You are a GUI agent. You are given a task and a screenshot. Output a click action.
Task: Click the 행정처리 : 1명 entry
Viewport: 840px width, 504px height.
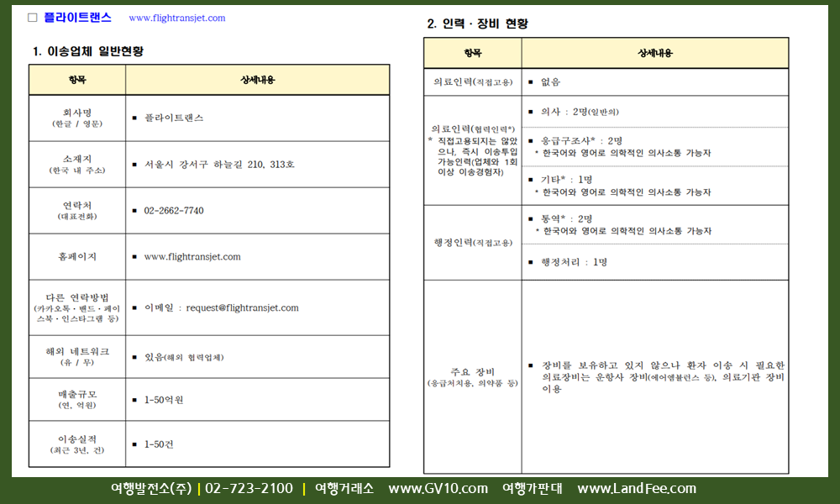click(x=575, y=262)
